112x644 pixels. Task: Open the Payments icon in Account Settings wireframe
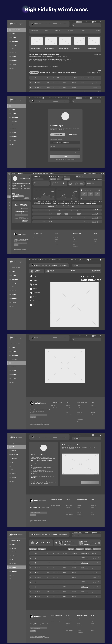pyautogui.click(x=31, y=297)
